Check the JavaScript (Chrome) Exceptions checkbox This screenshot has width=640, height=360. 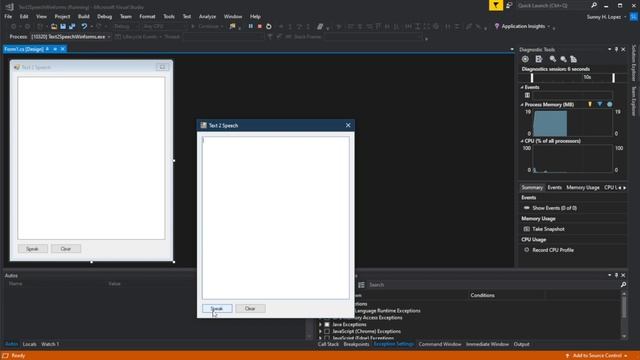pyautogui.click(x=327, y=331)
